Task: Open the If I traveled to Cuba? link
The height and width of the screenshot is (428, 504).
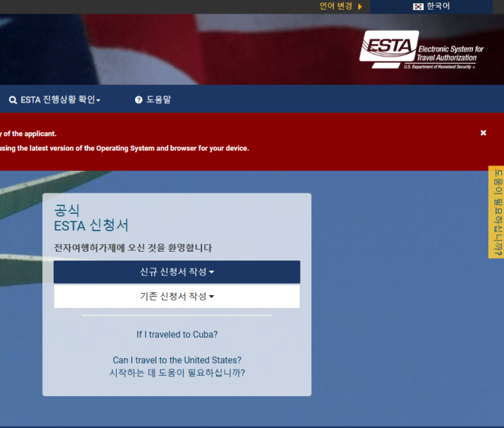Action: pos(177,334)
